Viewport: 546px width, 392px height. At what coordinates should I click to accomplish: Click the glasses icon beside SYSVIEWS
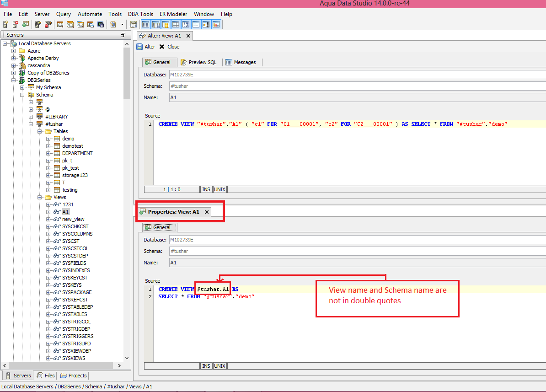click(x=57, y=358)
